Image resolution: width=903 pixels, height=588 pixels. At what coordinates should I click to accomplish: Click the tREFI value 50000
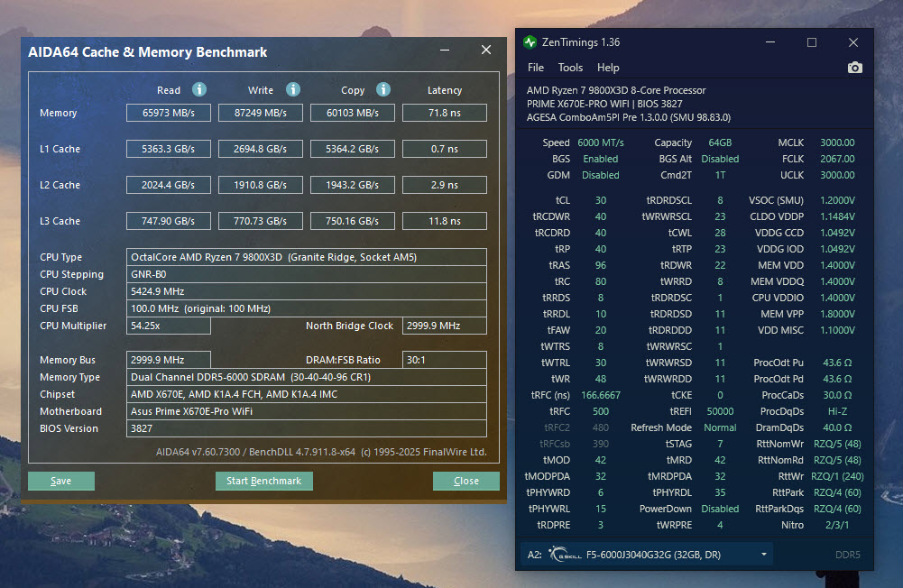tap(720, 411)
